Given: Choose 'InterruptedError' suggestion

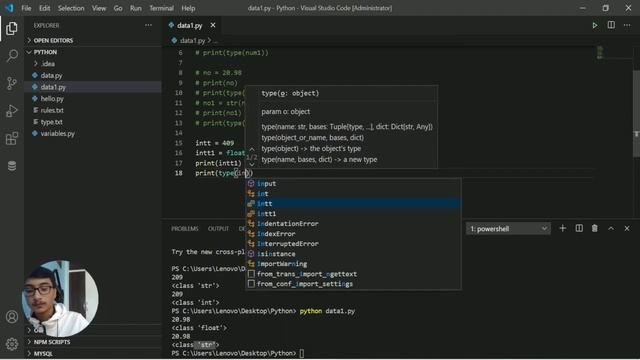Looking at the screenshot, I should click(x=353, y=244).
